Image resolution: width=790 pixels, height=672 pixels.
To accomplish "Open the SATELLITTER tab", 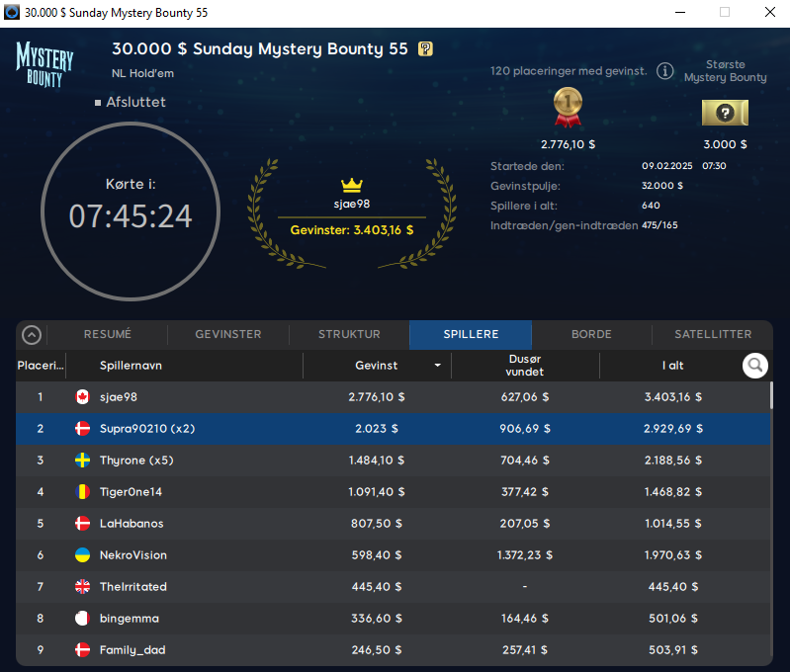I will click(x=713, y=334).
